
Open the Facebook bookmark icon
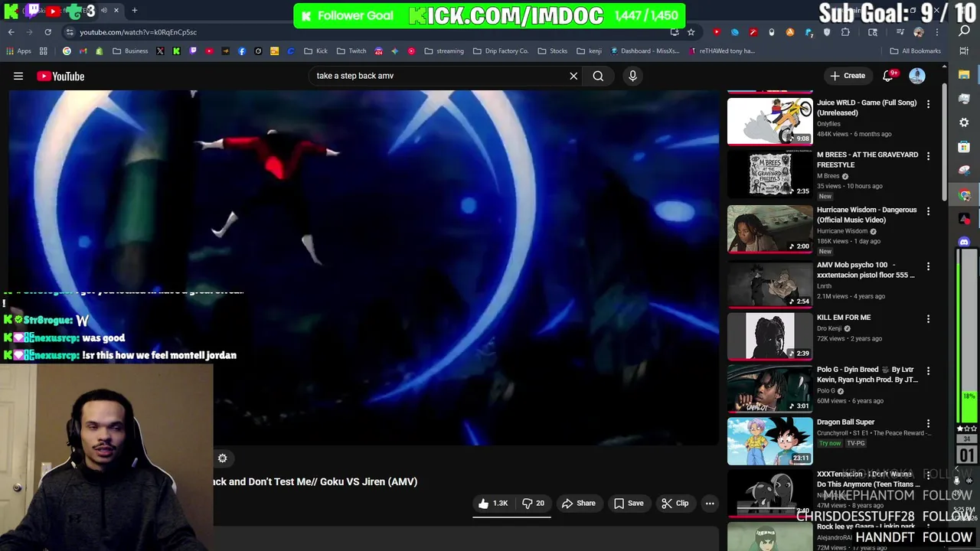[242, 51]
